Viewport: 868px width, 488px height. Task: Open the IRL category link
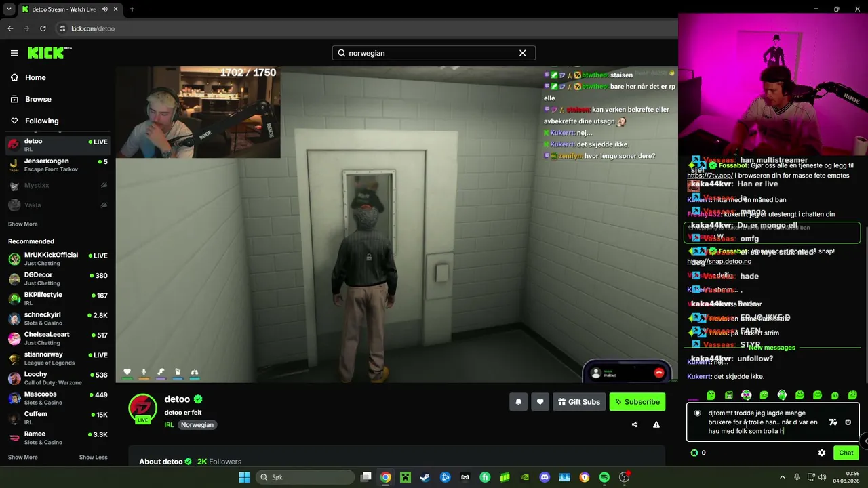point(169,425)
